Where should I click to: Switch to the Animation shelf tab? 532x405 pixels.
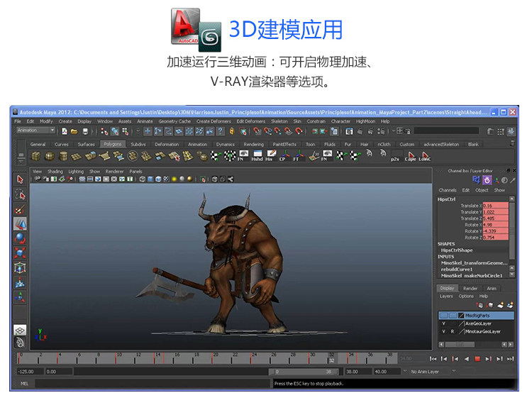197,145
